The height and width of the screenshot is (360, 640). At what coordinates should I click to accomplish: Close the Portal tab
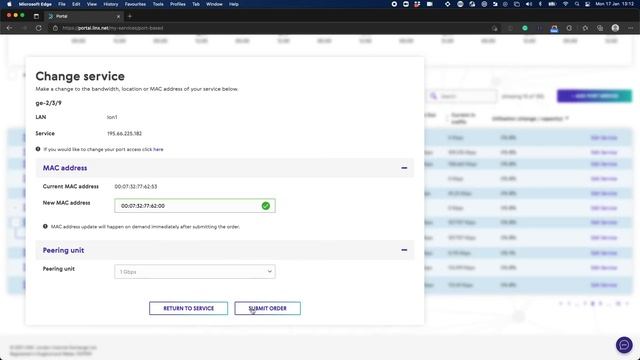point(118,16)
